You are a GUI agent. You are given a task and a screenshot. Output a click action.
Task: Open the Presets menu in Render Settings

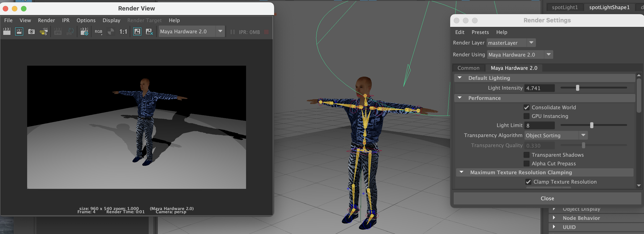pos(480,32)
